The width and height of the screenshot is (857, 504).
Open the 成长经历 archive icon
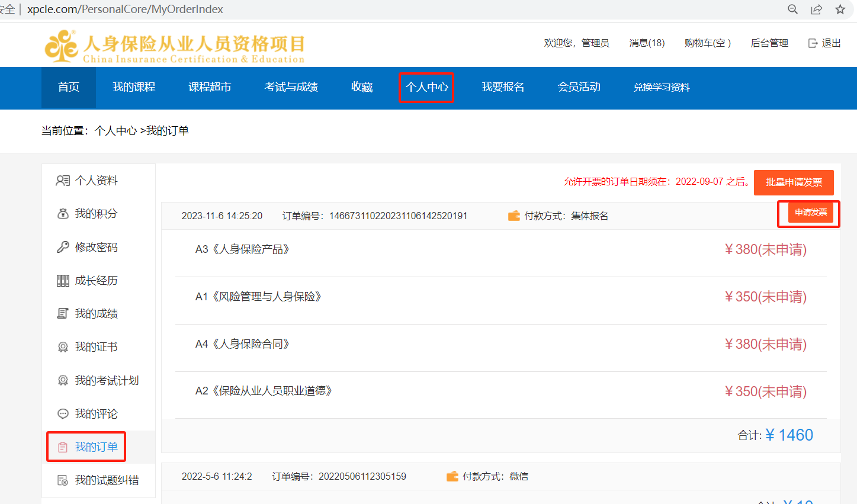coord(62,280)
